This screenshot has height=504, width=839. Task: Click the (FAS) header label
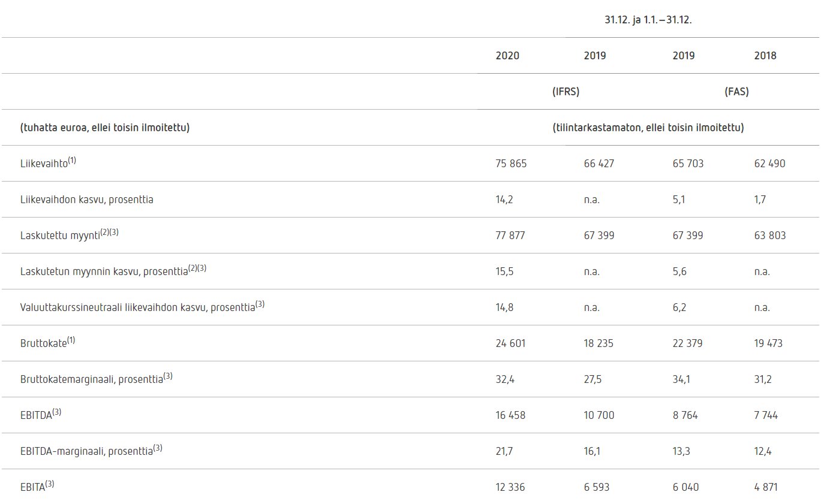(x=736, y=92)
